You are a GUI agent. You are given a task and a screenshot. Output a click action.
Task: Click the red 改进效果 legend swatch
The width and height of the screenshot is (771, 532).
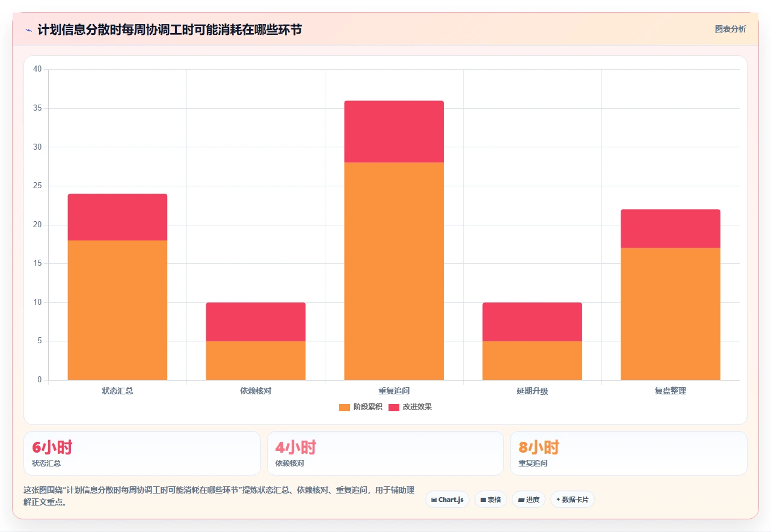(x=394, y=407)
